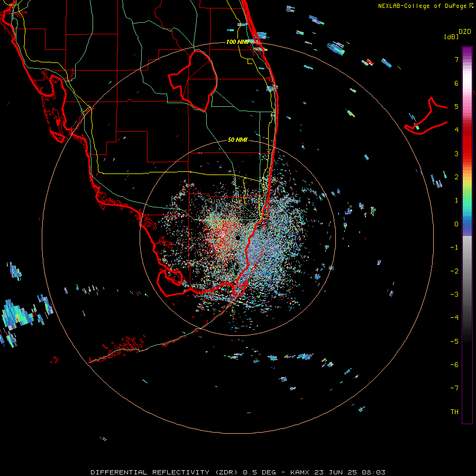This screenshot has height=476, width=476.
Task: Select the 7 value on color scale
Action: click(456, 59)
